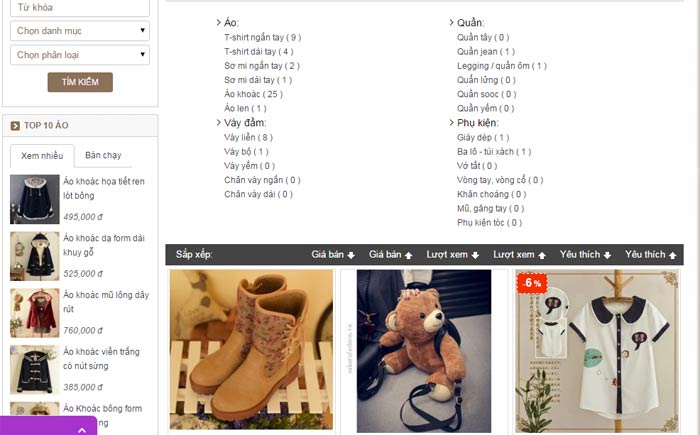Open thumbnail of Áo khoác họa tiết ren
700x435 pixels.
[35, 199]
